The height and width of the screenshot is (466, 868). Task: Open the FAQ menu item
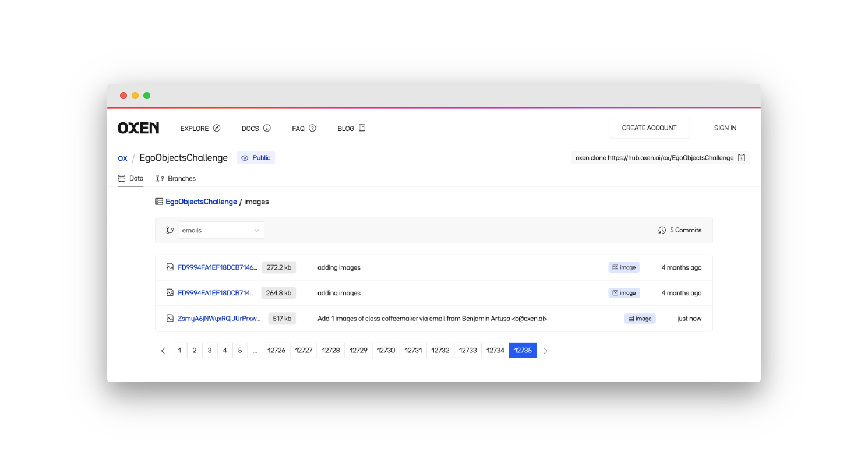304,128
